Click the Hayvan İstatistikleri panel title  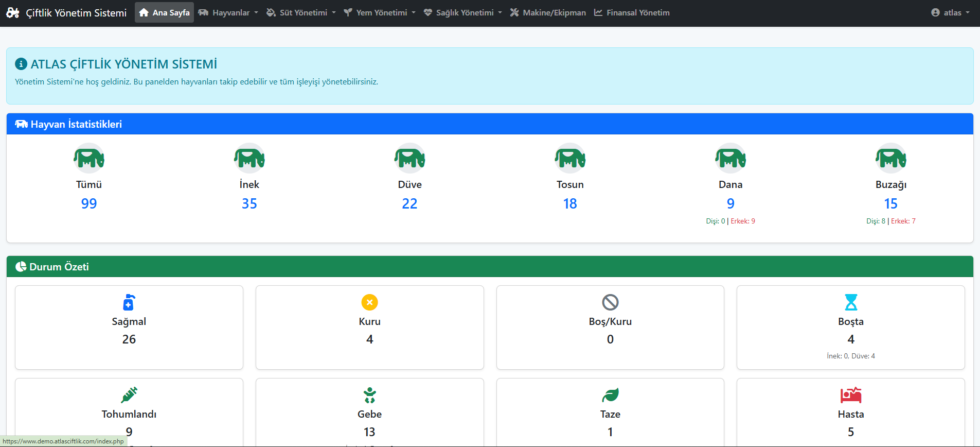(x=76, y=124)
